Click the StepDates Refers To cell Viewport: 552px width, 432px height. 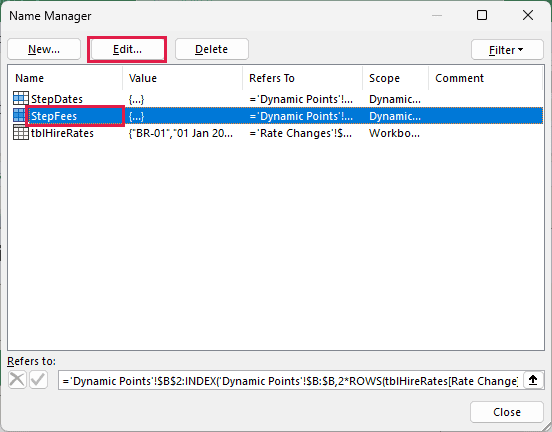pyautogui.click(x=301, y=99)
